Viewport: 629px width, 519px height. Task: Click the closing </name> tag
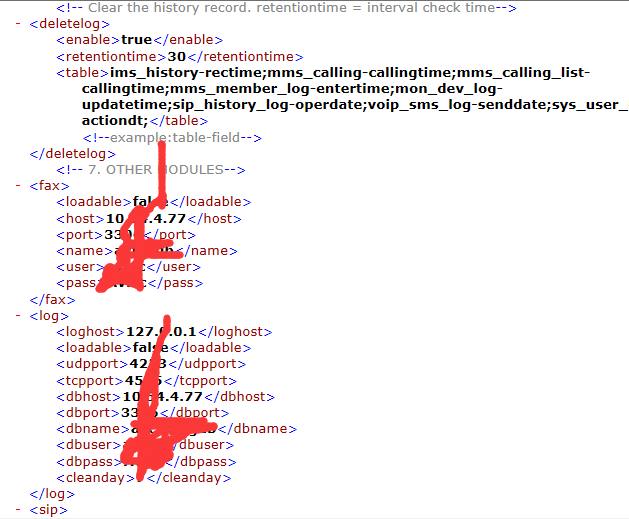pyautogui.click(x=208, y=251)
